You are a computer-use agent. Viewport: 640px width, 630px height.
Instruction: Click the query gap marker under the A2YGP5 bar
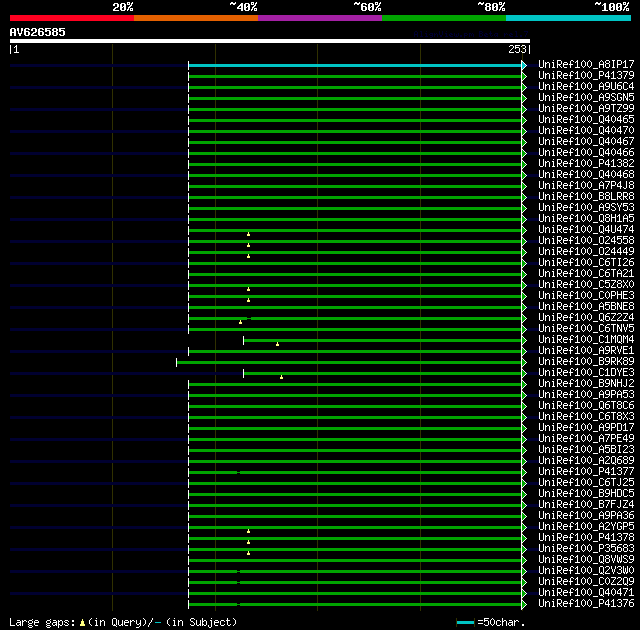click(x=248, y=531)
